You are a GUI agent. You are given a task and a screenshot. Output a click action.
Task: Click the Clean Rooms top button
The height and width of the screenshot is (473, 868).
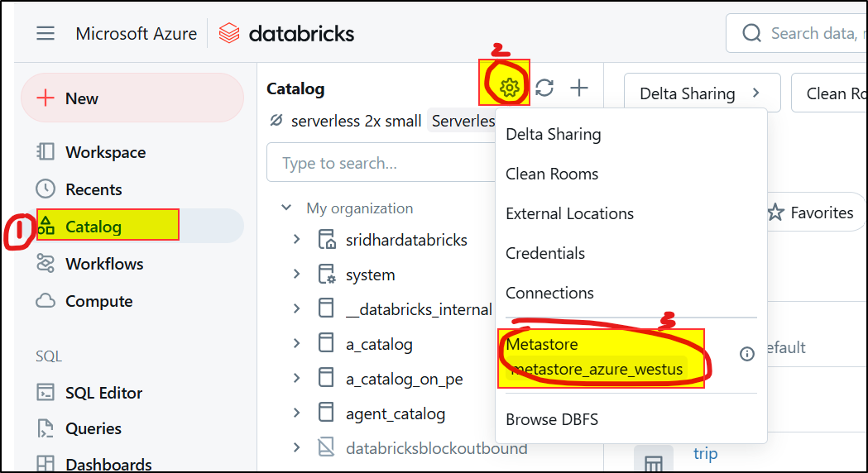(x=830, y=93)
